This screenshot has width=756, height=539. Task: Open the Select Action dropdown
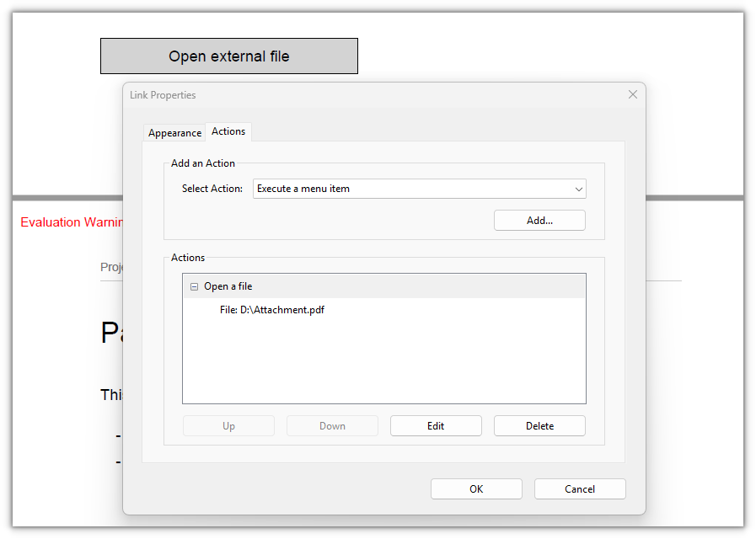click(x=420, y=189)
